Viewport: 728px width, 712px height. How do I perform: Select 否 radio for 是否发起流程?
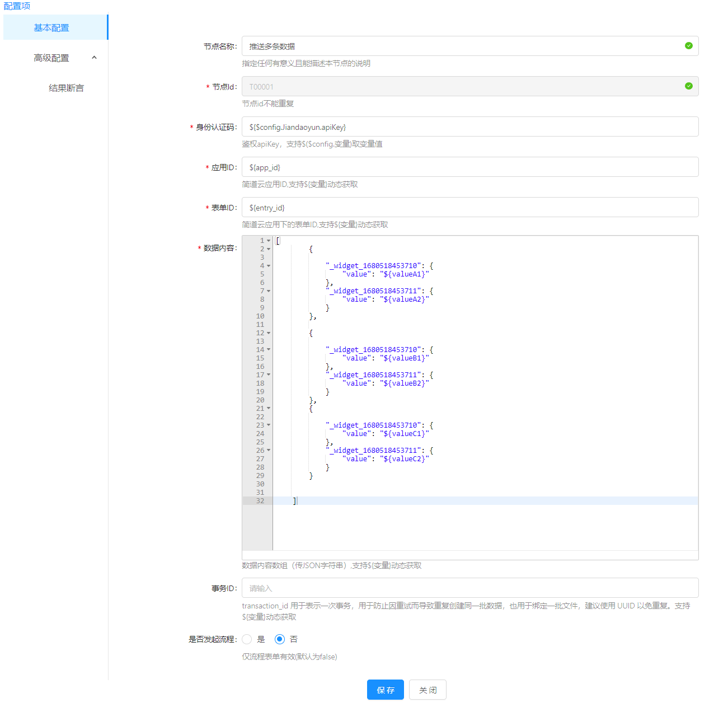tap(280, 639)
